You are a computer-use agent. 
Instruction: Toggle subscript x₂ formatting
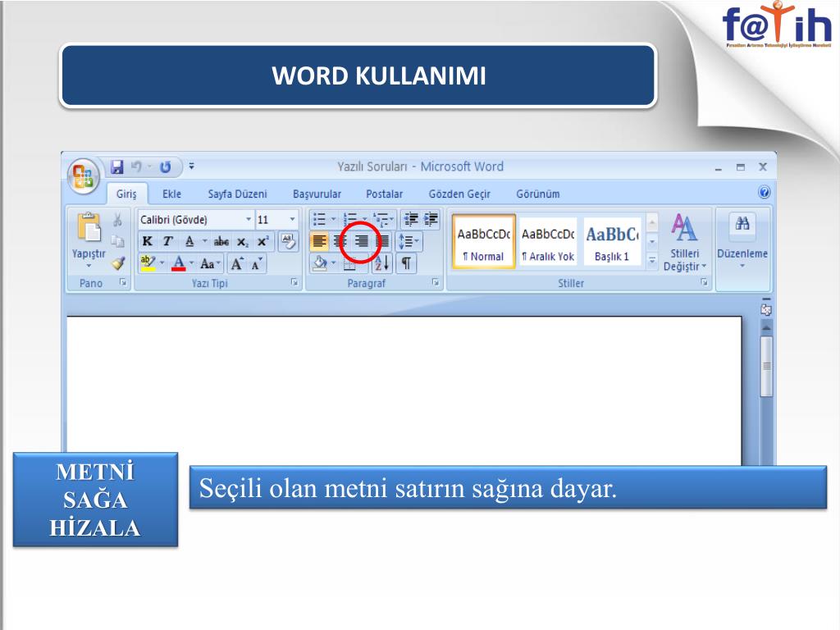(x=243, y=242)
